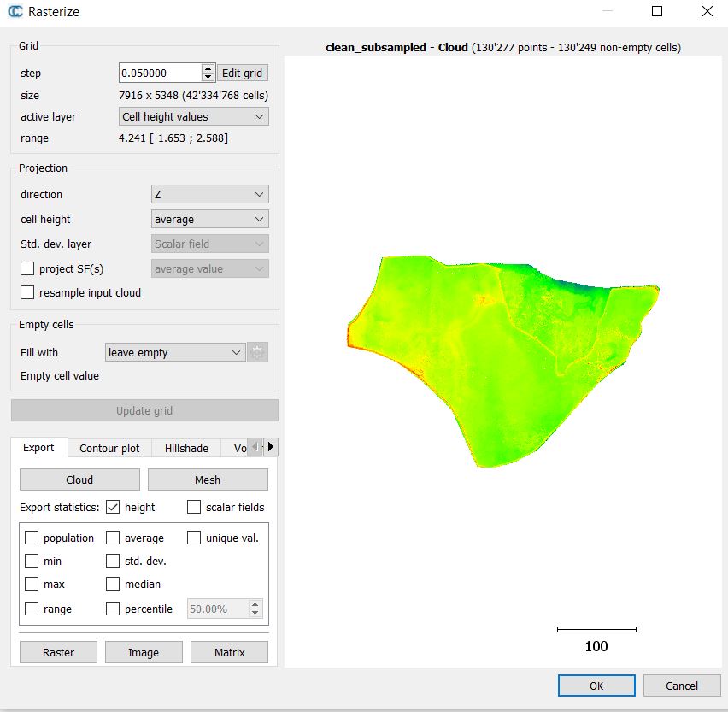Open the empty cell value settings gear
Screen dimensions: 728x712
pyautogui.click(x=257, y=352)
